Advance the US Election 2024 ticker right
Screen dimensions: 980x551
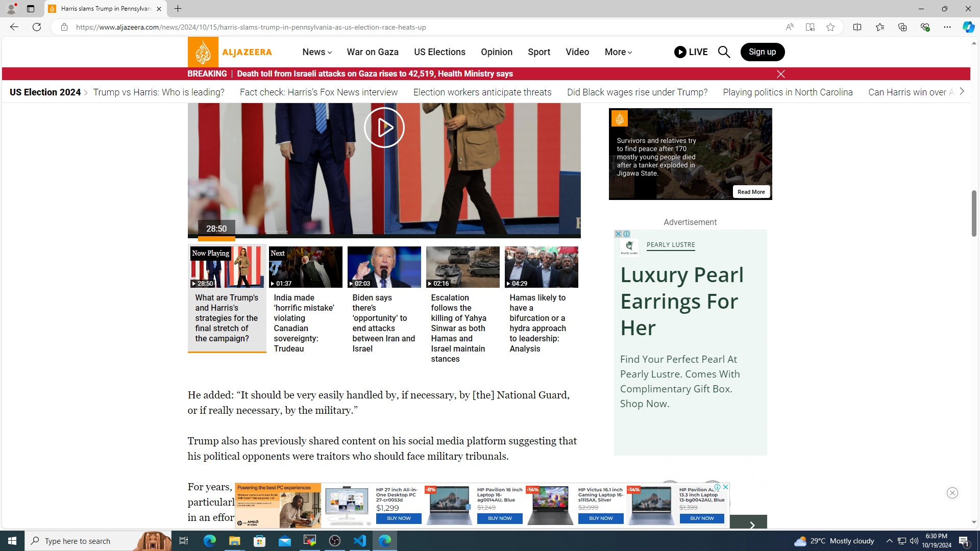[962, 91]
